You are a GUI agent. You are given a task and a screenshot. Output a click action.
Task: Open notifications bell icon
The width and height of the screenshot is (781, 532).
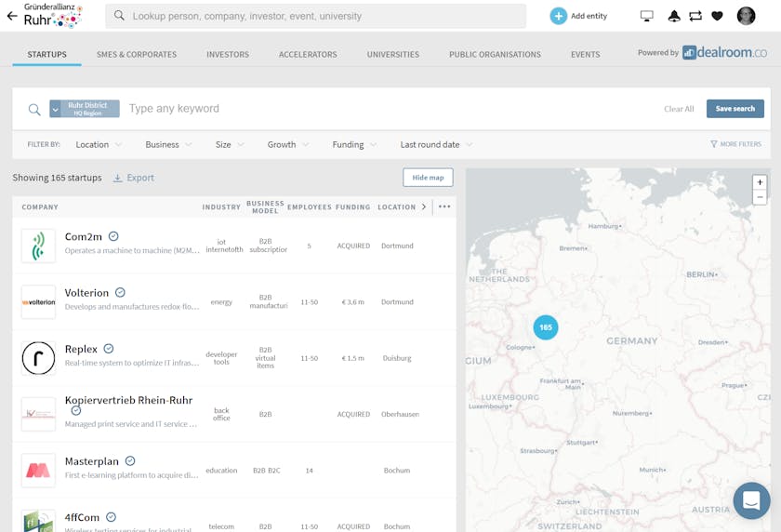click(673, 16)
